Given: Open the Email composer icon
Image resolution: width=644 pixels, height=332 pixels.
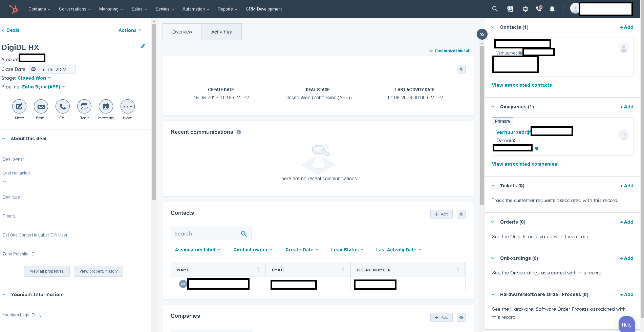Looking at the screenshot, I should click(41, 106).
